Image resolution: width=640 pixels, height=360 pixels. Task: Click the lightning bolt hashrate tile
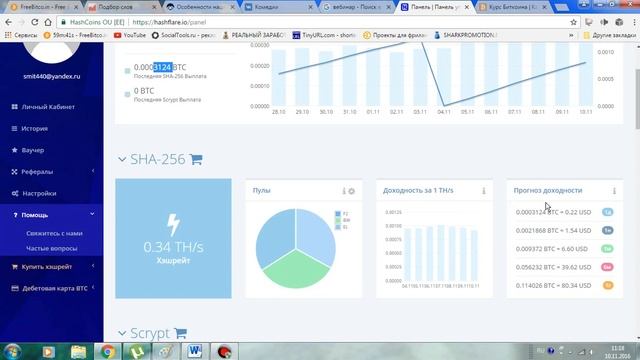coord(173,238)
